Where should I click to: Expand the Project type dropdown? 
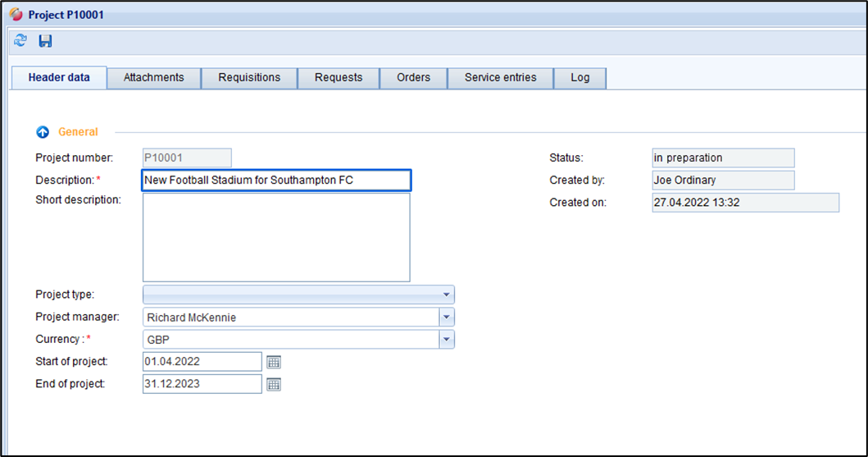(x=446, y=295)
